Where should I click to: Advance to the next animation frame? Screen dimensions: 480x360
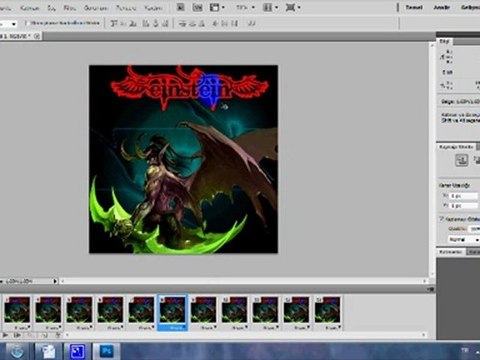click(x=17, y=335)
